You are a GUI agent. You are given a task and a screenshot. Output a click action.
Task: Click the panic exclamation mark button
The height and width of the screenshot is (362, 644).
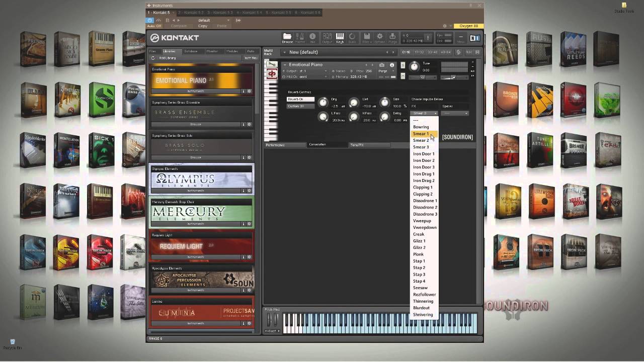point(428,38)
